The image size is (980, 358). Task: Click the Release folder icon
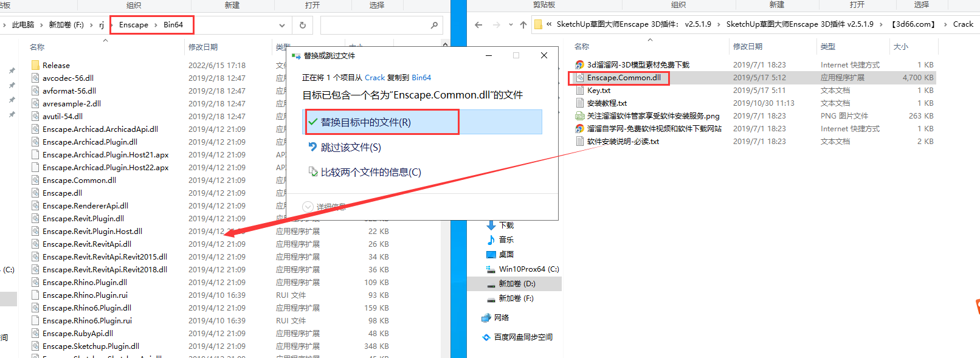[x=35, y=65]
